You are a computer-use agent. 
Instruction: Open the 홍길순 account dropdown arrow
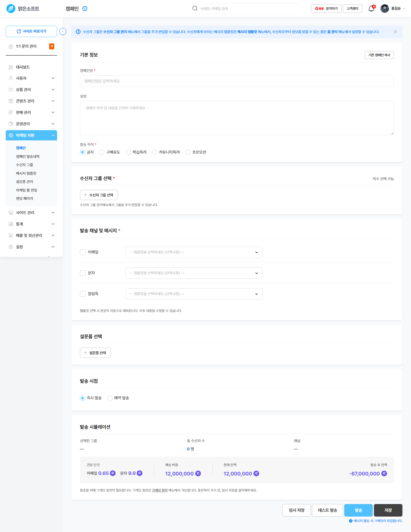[x=404, y=9]
